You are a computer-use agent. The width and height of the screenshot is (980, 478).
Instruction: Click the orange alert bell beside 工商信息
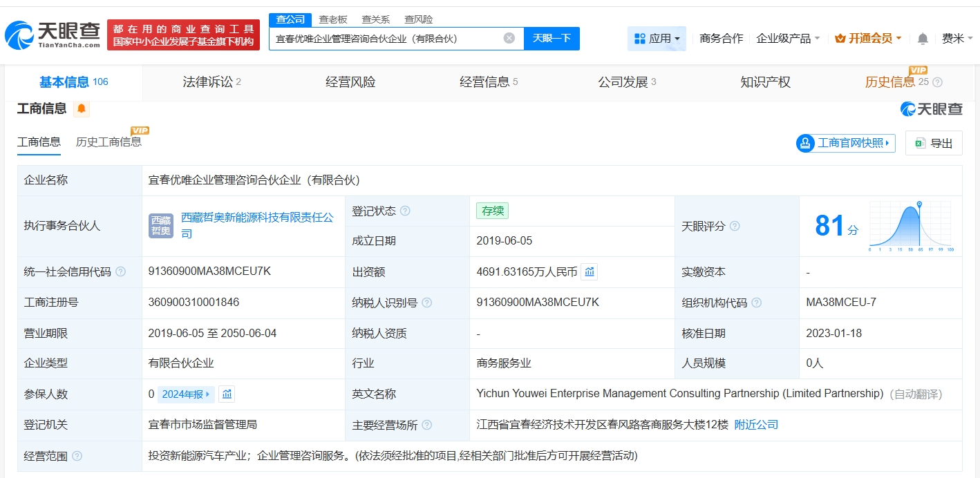(x=82, y=108)
